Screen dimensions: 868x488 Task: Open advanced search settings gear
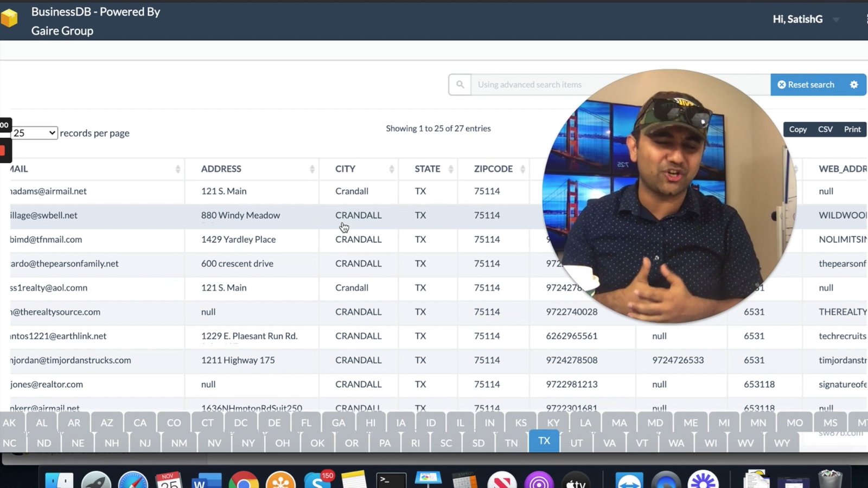853,85
